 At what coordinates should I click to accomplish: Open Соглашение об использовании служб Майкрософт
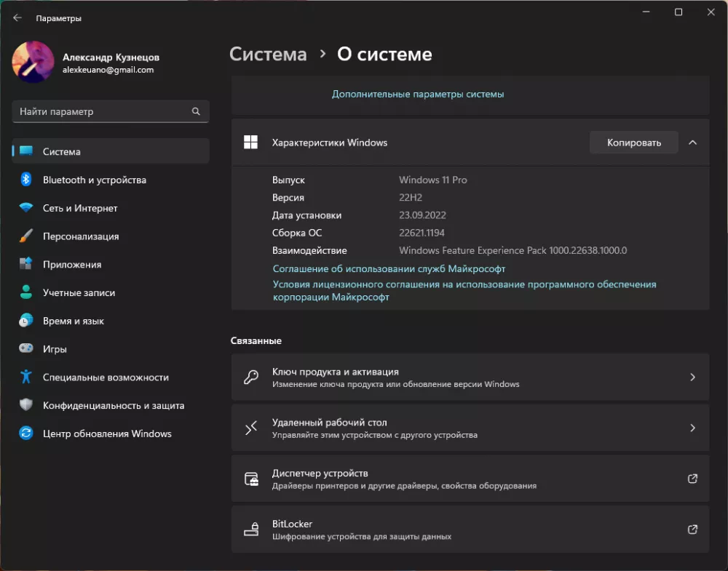tap(389, 268)
